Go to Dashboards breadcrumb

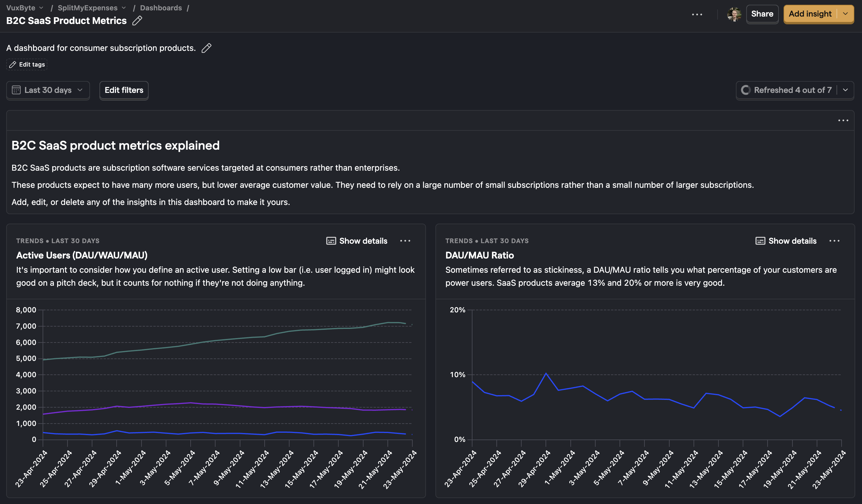click(161, 7)
